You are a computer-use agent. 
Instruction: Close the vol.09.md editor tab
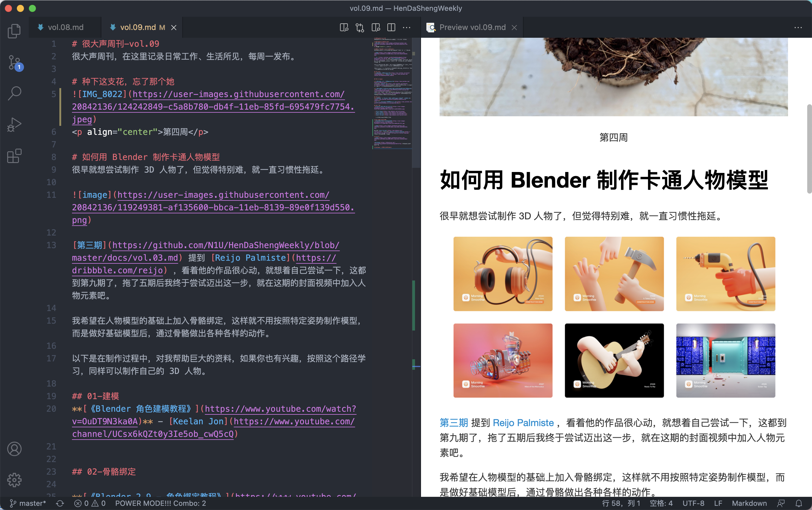click(x=174, y=27)
